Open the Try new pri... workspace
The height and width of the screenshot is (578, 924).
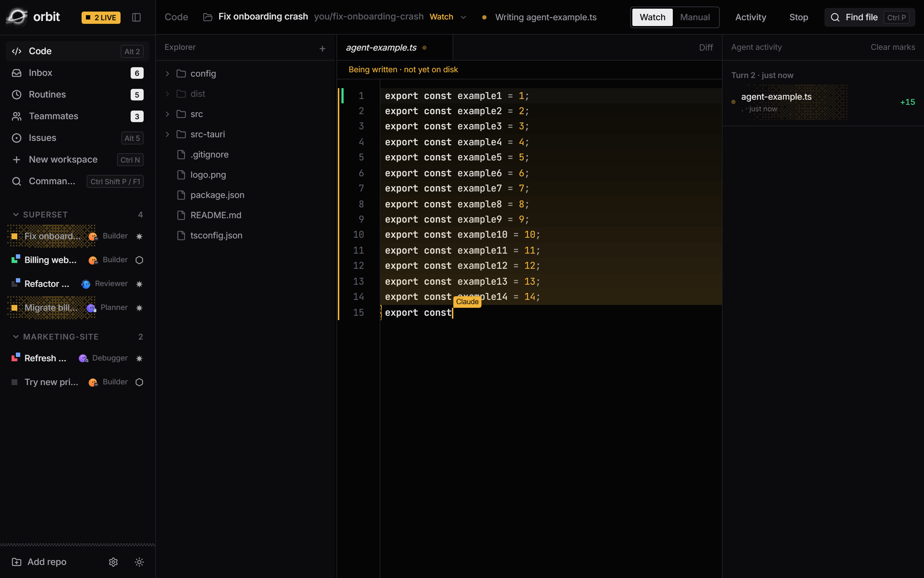point(78,382)
